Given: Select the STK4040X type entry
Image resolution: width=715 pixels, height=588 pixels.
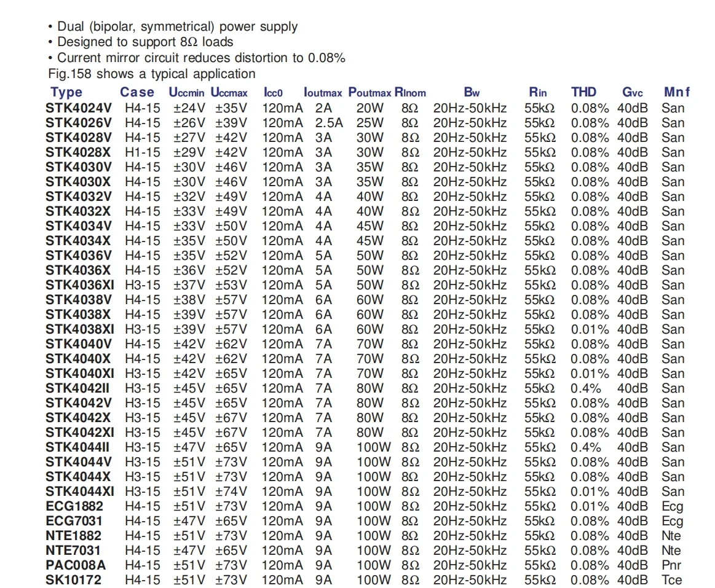Looking at the screenshot, I should (x=78, y=359).
